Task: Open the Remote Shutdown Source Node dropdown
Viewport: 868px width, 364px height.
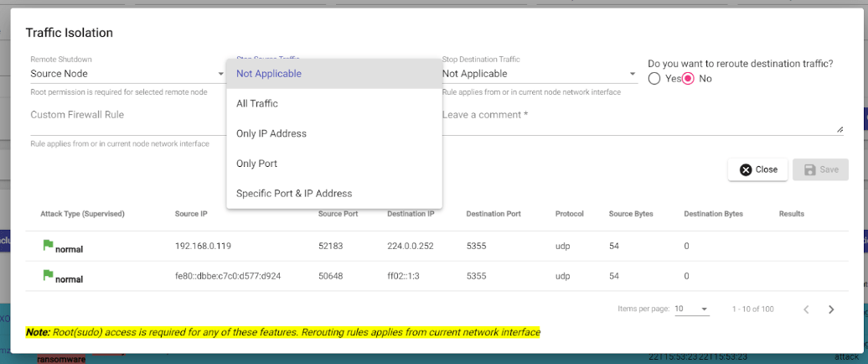Action: click(126, 74)
